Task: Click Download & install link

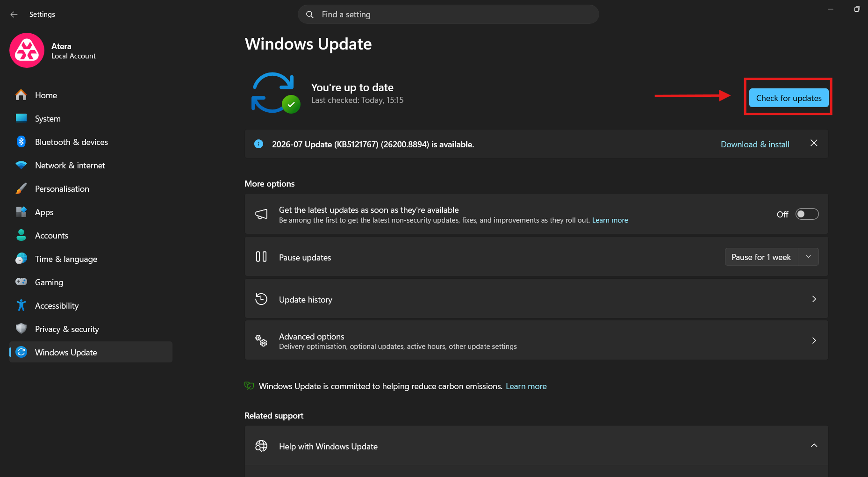Action: (x=755, y=144)
